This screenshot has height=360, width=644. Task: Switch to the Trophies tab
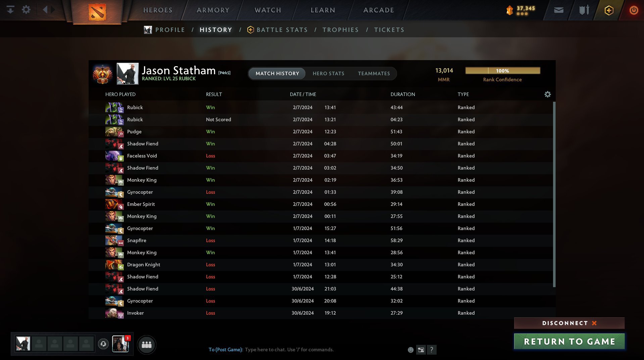tap(341, 30)
